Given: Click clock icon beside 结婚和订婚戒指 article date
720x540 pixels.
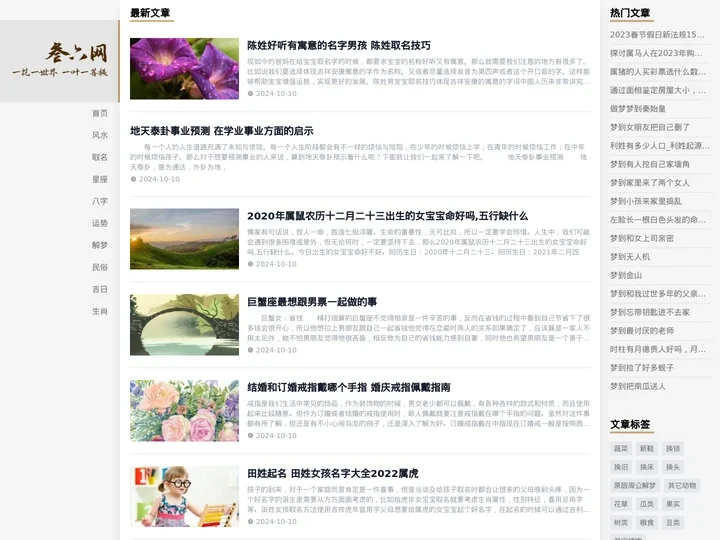Looking at the screenshot, I should pyautogui.click(x=250, y=435).
